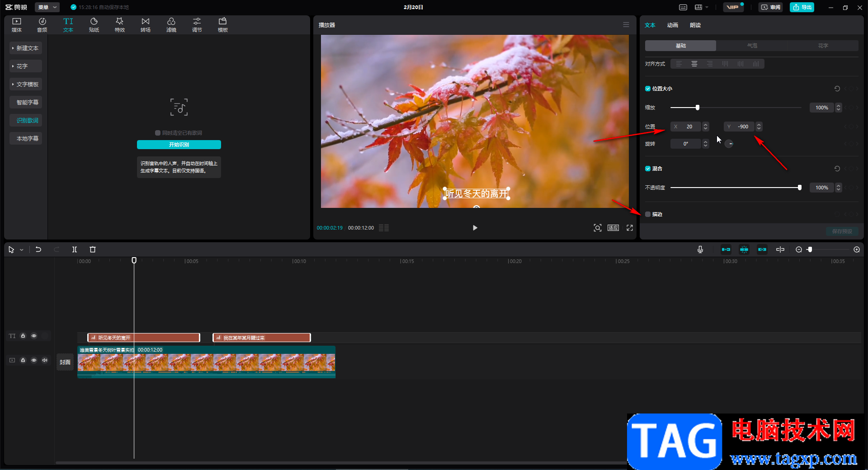The width and height of the screenshot is (868, 470).
Task: Select the 基础 basic sub-tab
Action: pos(680,46)
